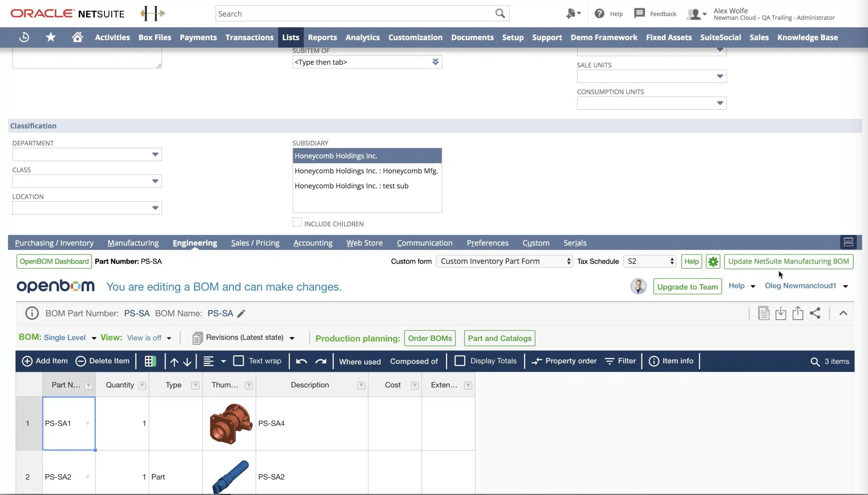
Task: Open the Help question mark icon
Action: [x=599, y=14]
